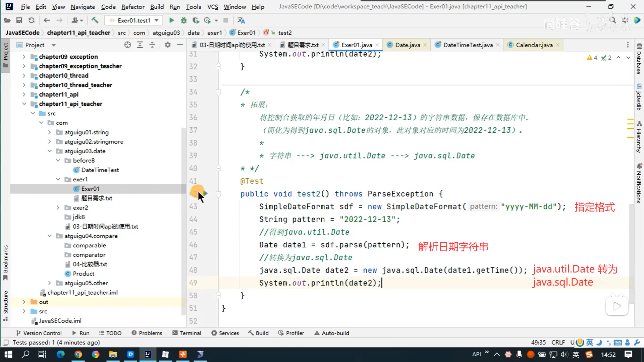Click the translation icon in toolbar

pos(241,20)
